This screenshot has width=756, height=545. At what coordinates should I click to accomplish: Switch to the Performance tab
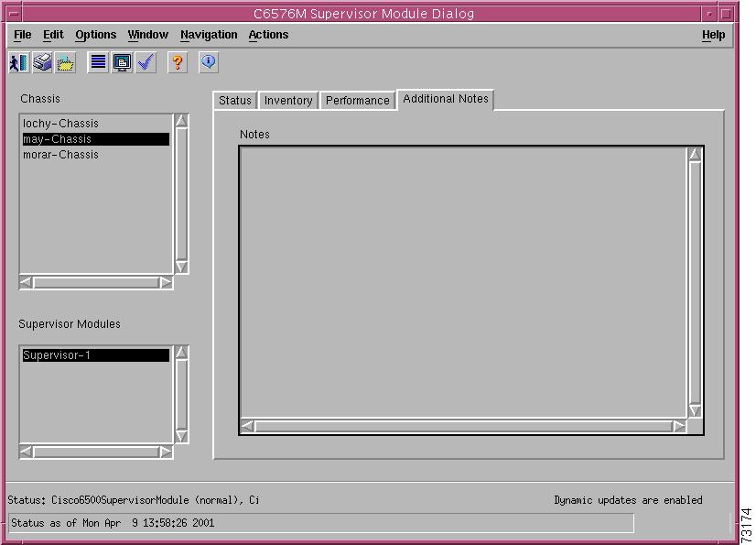click(357, 101)
